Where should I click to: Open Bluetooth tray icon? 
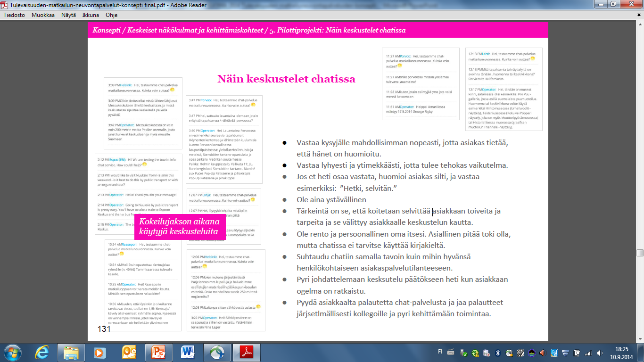[x=497, y=353]
